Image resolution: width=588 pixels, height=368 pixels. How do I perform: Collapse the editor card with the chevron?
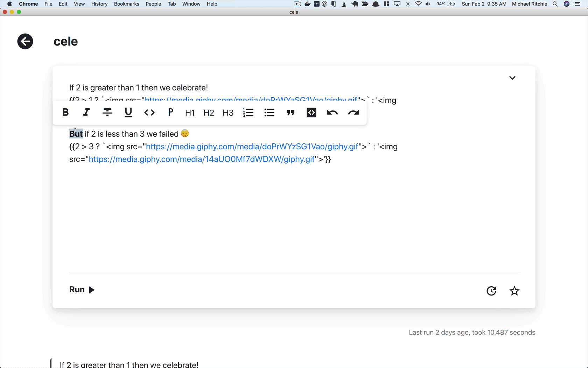click(512, 78)
